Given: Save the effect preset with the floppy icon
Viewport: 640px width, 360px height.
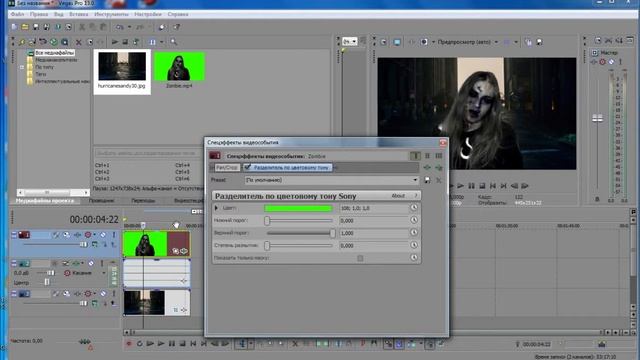Looking at the screenshot, I should click(427, 180).
